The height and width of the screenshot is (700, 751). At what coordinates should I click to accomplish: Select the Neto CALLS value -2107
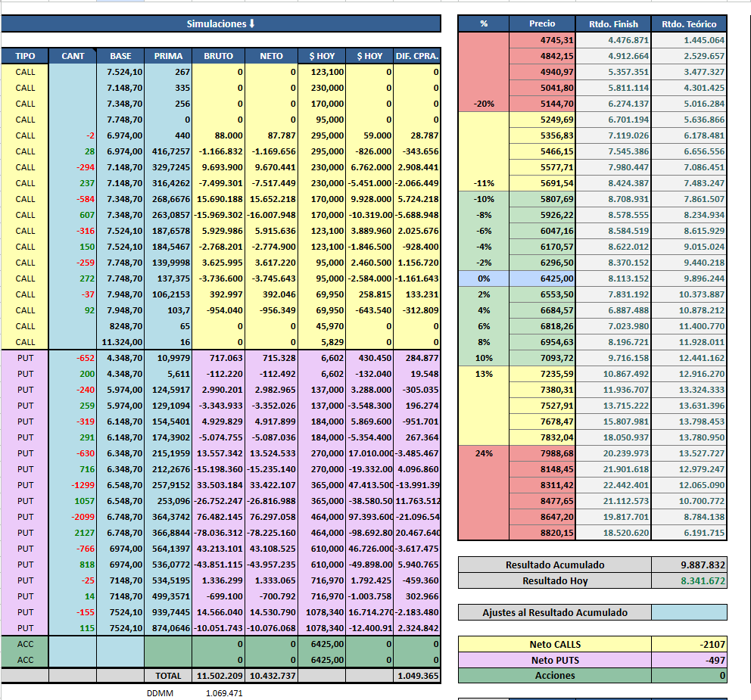pyautogui.click(x=689, y=645)
